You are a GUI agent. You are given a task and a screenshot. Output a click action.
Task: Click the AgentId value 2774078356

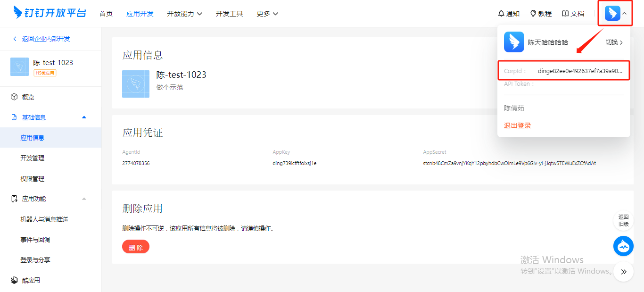136,163
